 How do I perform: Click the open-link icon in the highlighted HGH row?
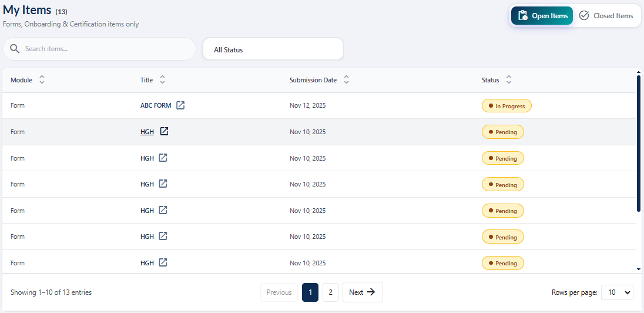(x=165, y=131)
